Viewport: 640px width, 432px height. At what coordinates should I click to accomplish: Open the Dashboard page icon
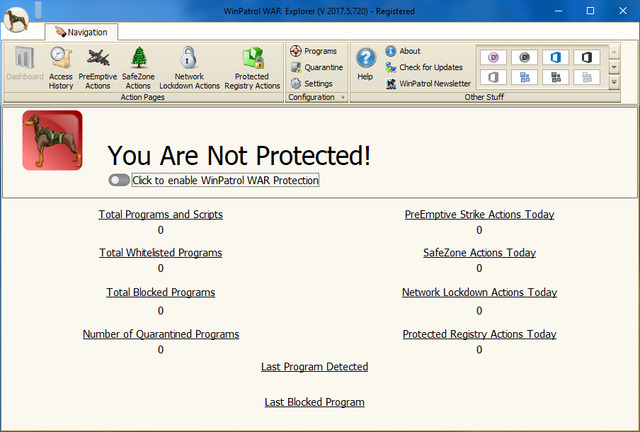[24, 63]
